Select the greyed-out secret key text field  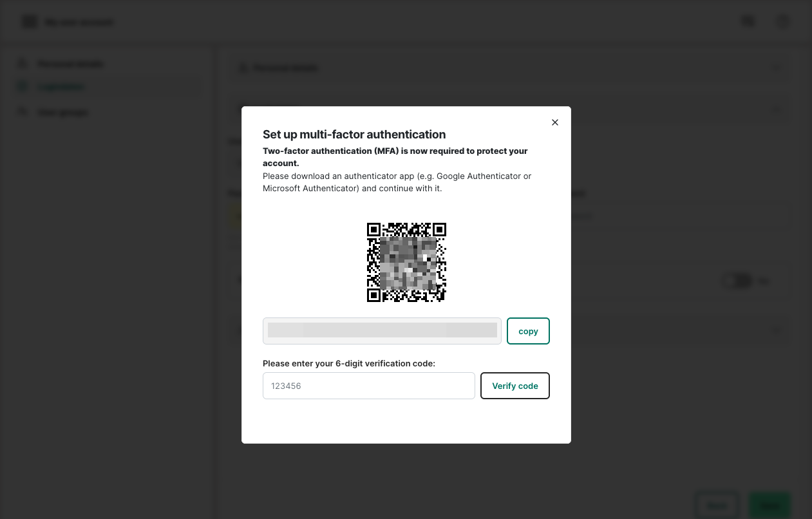pyautogui.click(x=382, y=331)
